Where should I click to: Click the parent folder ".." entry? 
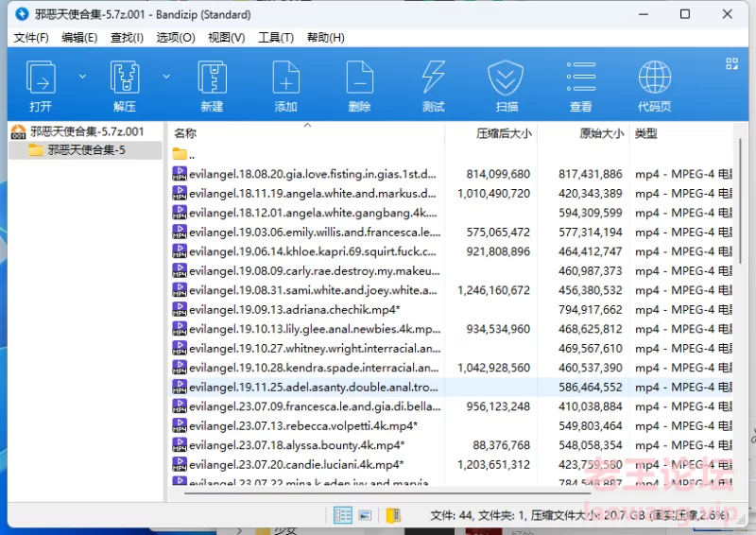[183, 154]
